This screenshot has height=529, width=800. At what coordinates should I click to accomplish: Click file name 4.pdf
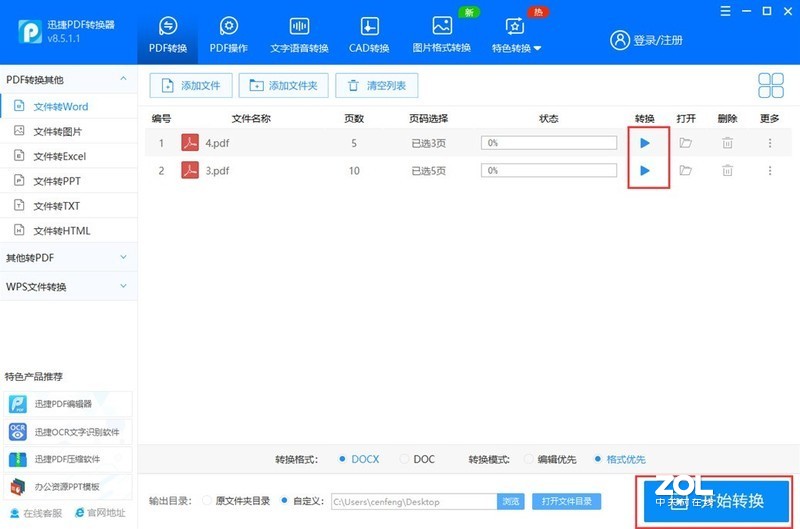tap(217, 143)
